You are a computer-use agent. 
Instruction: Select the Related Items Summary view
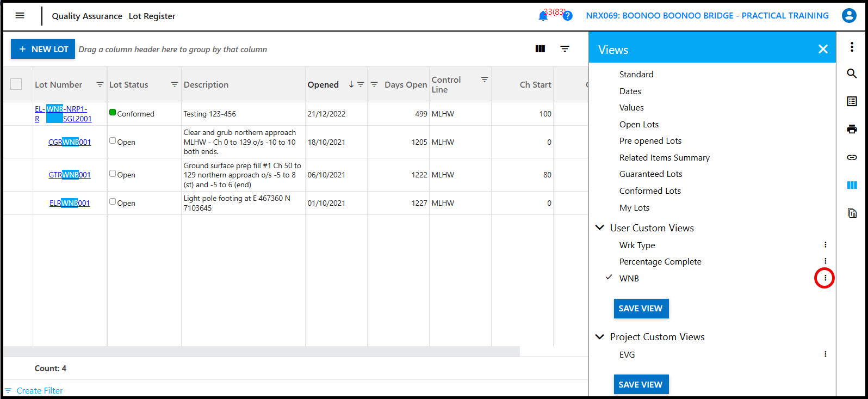[664, 158]
